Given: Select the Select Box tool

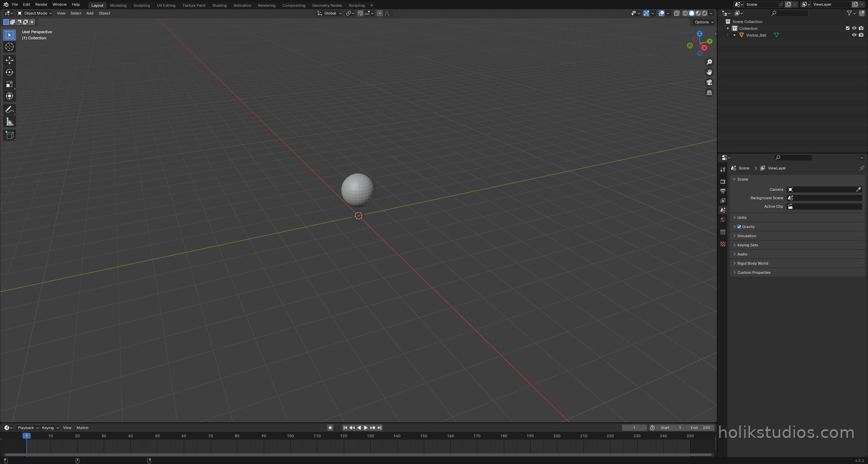Looking at the screenshot, I should (9, 35).
